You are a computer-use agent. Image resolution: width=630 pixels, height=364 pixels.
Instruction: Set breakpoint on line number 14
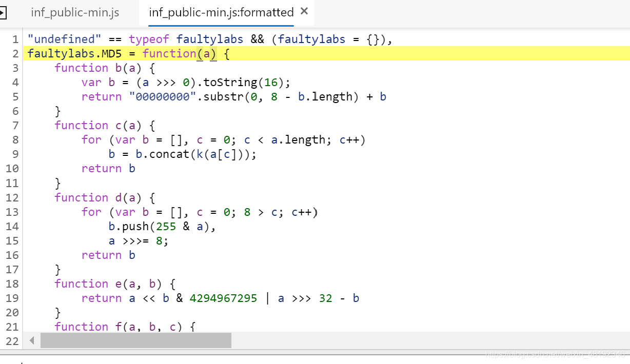[x=12, y=226]
